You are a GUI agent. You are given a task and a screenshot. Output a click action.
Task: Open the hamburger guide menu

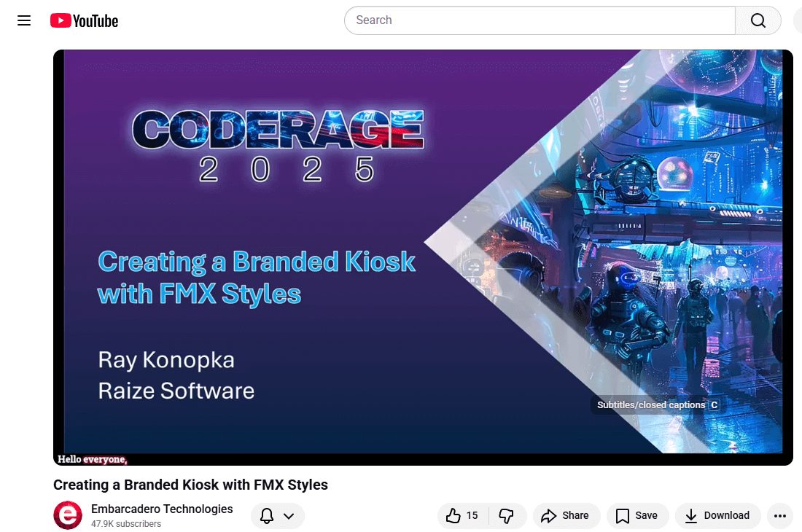(x=24, y=20)
